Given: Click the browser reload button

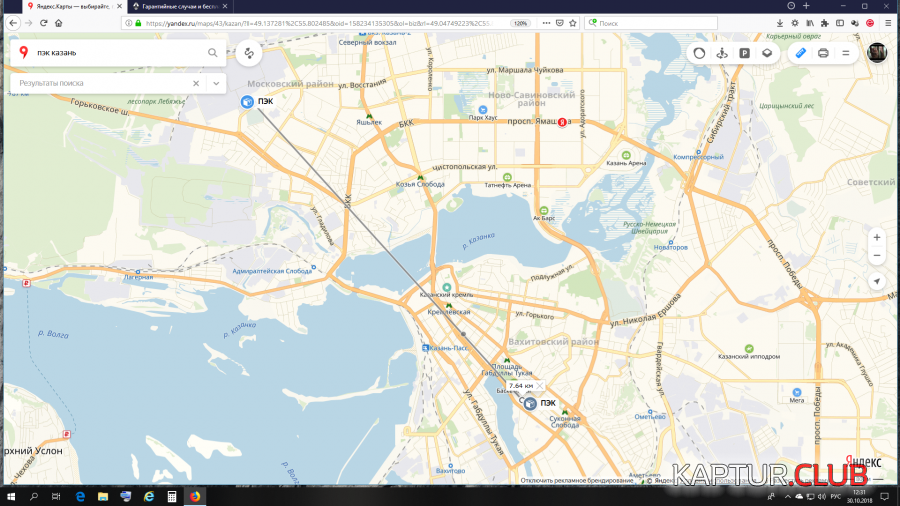Looking at the screenshot, I should (44, 23).
